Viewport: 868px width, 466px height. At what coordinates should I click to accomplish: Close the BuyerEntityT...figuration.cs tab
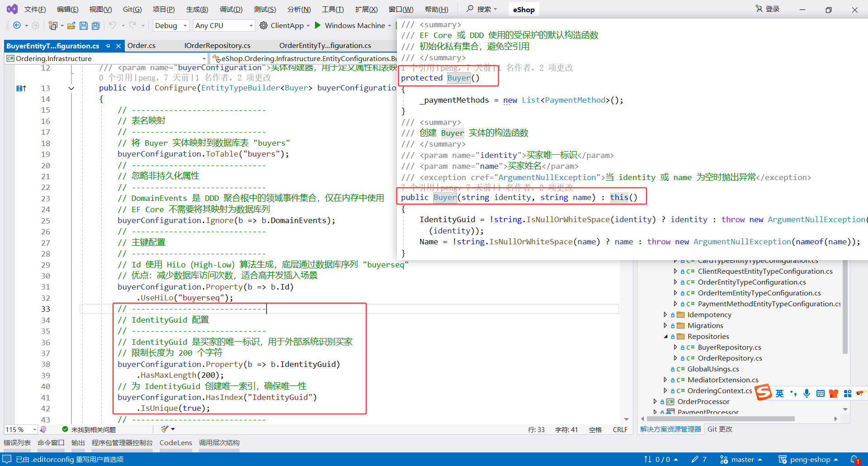click(118, 46)
